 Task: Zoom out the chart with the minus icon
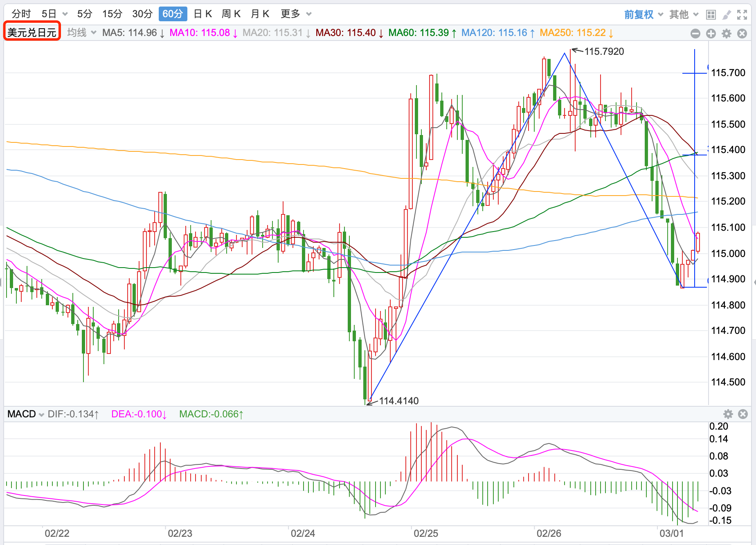click(695, 34)
